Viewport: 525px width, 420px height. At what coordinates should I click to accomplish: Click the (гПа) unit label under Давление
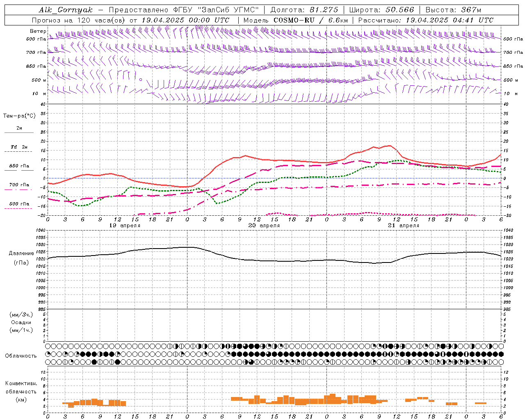[21, 263]
